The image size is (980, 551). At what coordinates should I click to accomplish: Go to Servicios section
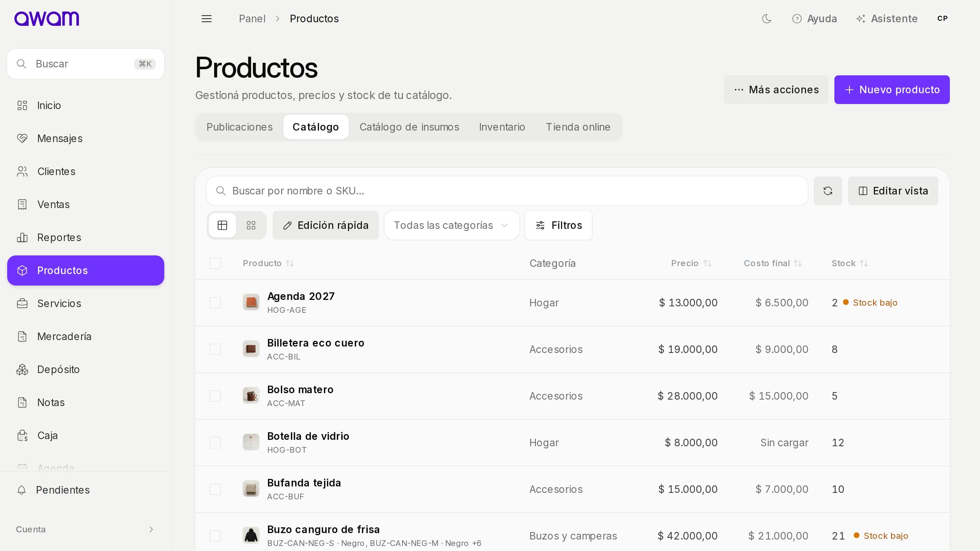click(86, 303)
